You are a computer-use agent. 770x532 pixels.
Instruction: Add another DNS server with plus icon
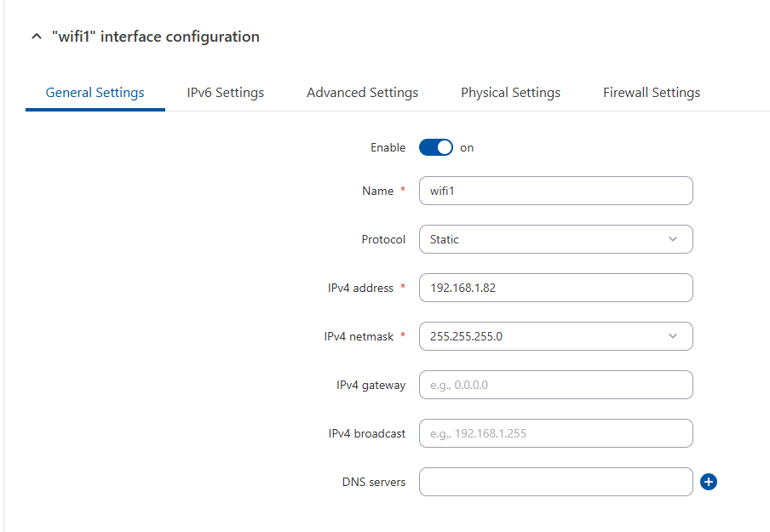709,482
